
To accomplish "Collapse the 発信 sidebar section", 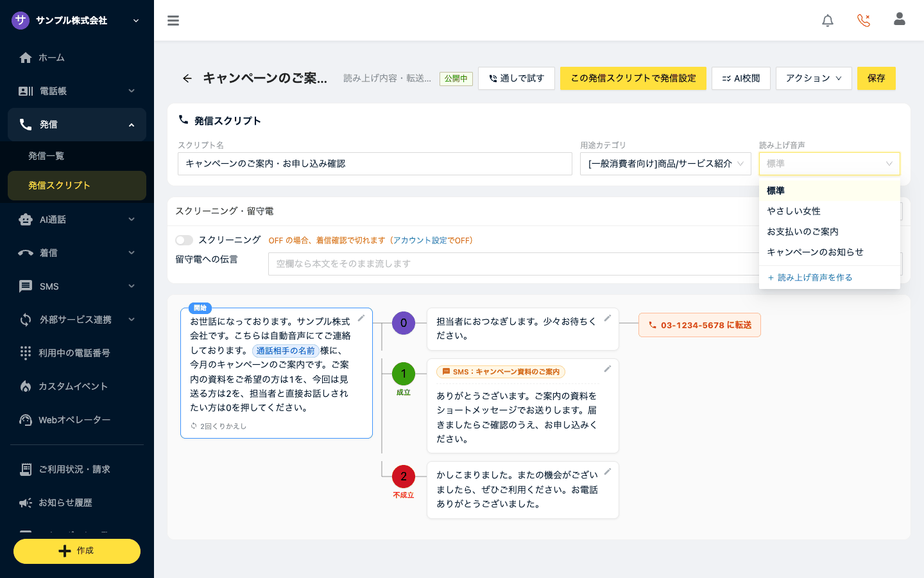I will pos(77,125).
